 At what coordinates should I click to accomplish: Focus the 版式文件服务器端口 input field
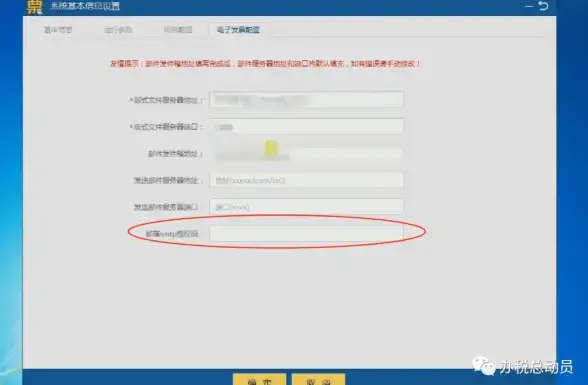click(306, 127)
